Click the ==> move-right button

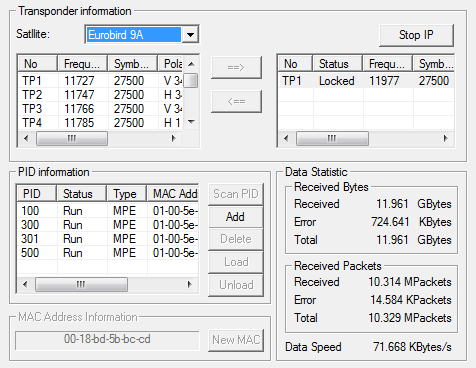236,67
